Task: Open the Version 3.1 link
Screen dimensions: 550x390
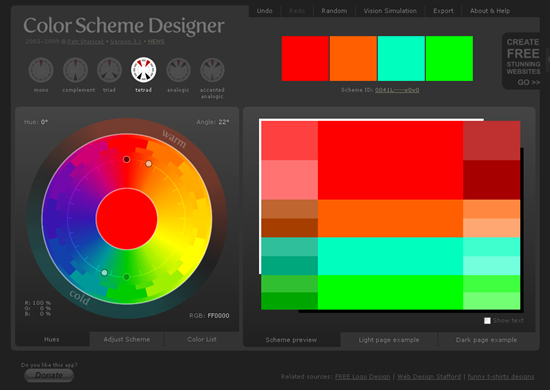Action: tap(126, 41)
